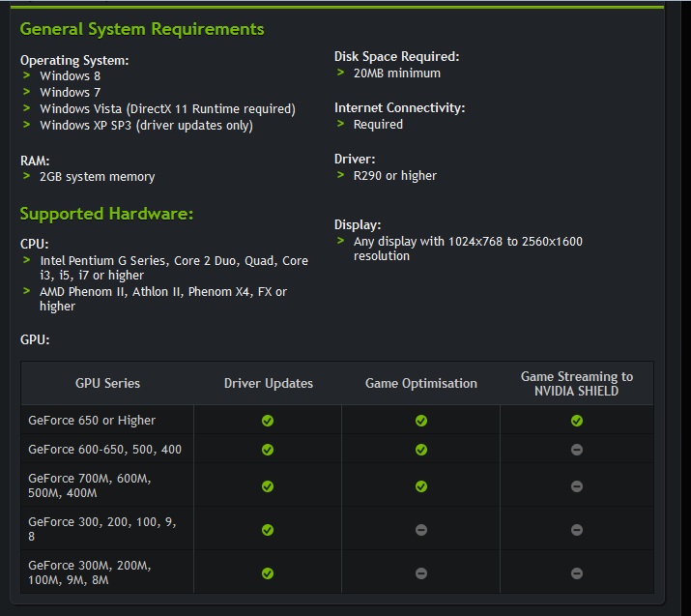Click the Game Optimisation checkmark for GeForce 650 or Higher
This screenshot has height=616, width=691.
tap(421, 421)
